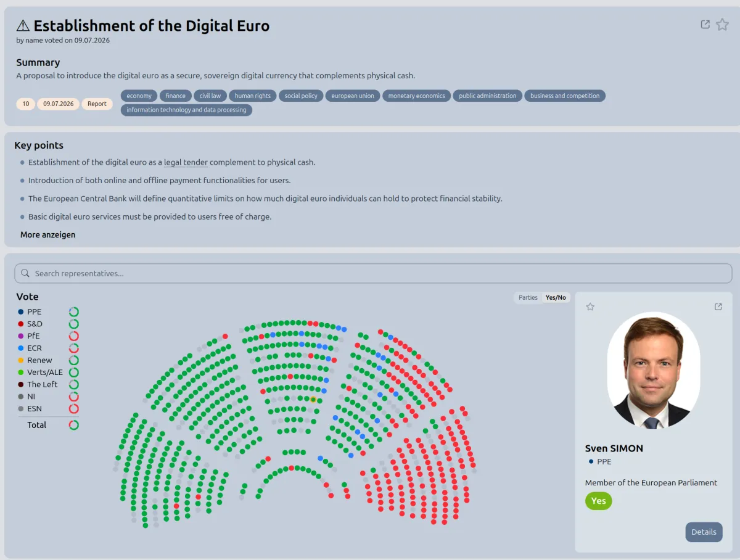Click the Search representatives input field
740x560 pixels.
(x=373, y=273)
